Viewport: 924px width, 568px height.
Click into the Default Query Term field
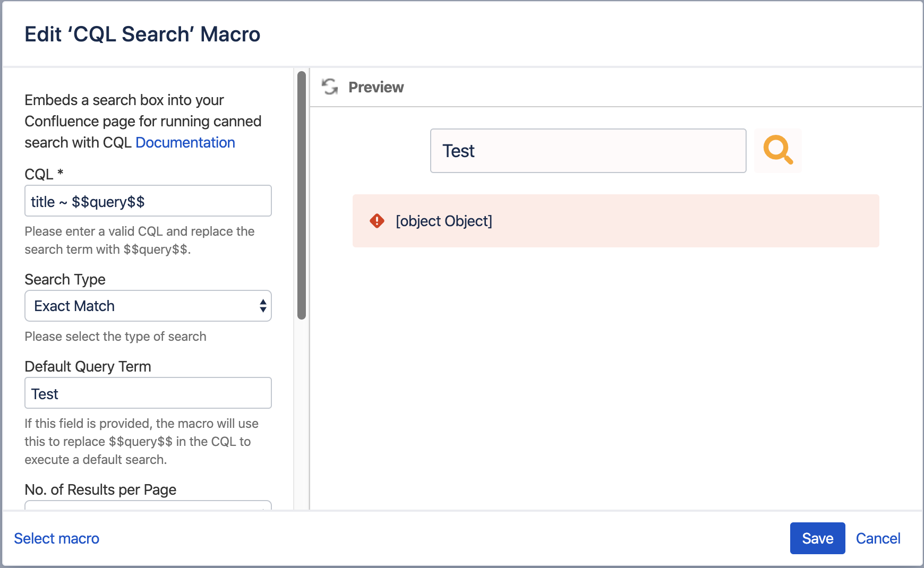[148, 393]
